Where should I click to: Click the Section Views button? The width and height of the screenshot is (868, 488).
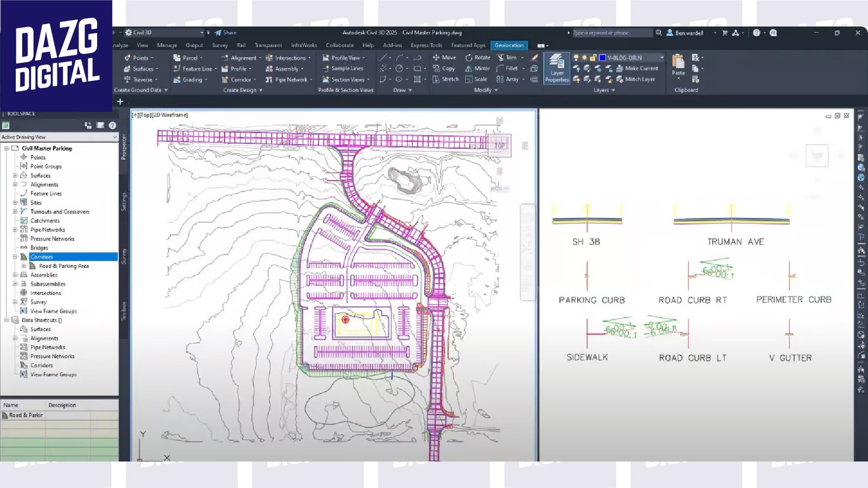point(346,79)
